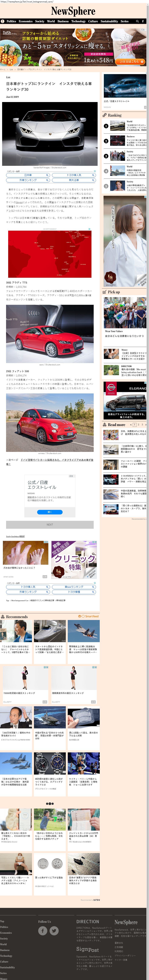
Task: Click the Nissan X-Trail sidebar ad image
Action: click(x=125, y=86)
